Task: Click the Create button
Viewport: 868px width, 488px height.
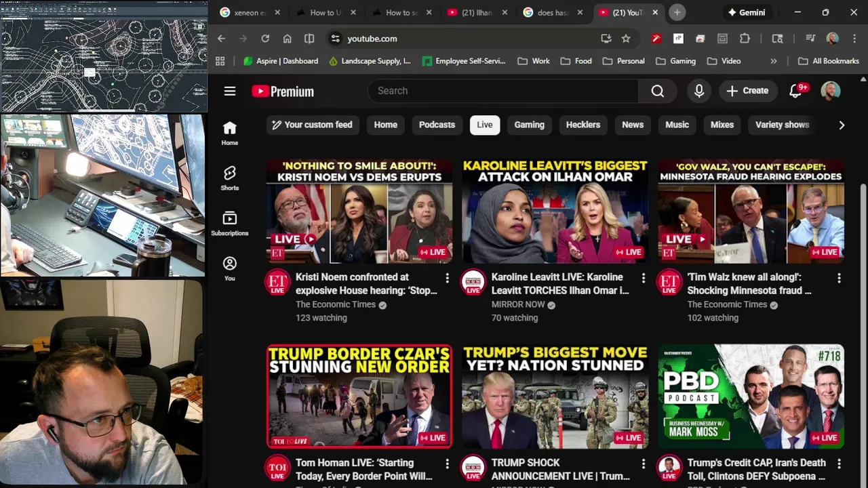Action: (x=747, y=91)
